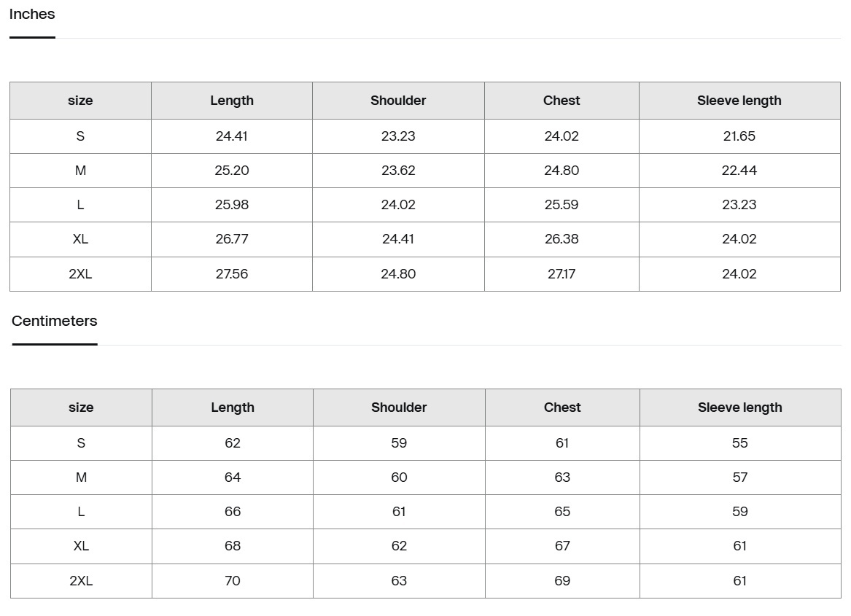Select size S row in inches table
This screenshot has width=851, height=616.
pyautogui.click(x=80, y=136)
